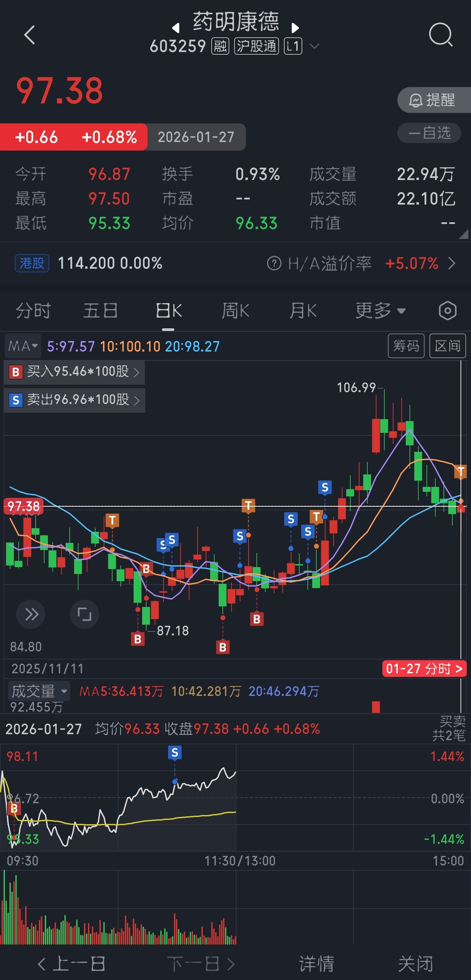Open H/A溢价率 details chevron
471x980 pixels.
[452, 263]
